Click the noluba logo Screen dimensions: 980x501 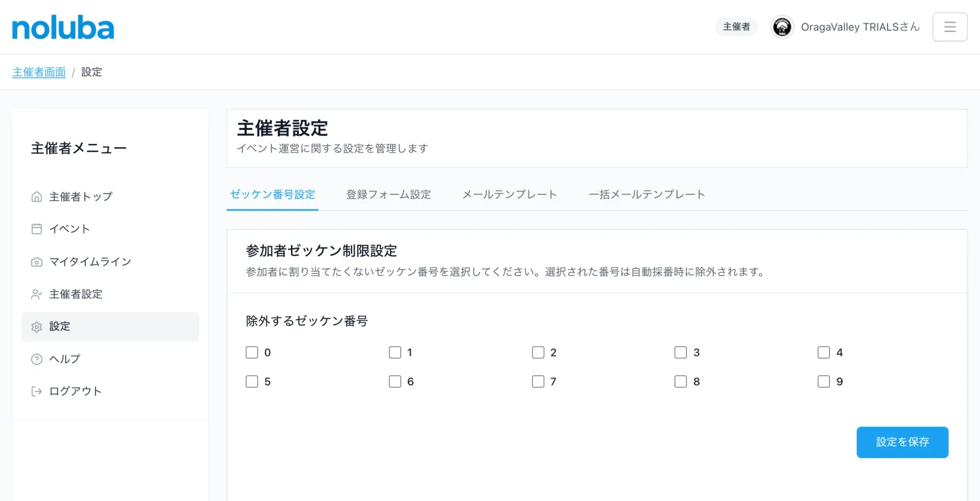[x=63, y=28]
